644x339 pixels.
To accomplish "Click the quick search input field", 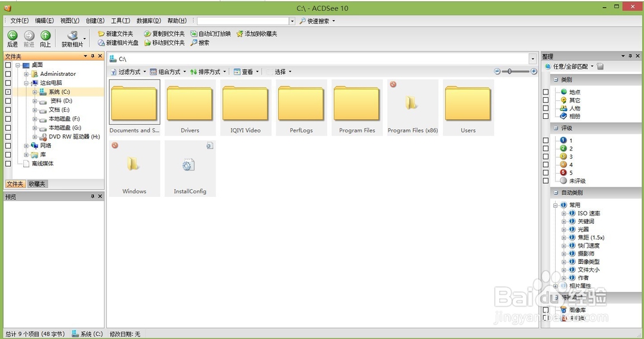I will click(243, 21).
